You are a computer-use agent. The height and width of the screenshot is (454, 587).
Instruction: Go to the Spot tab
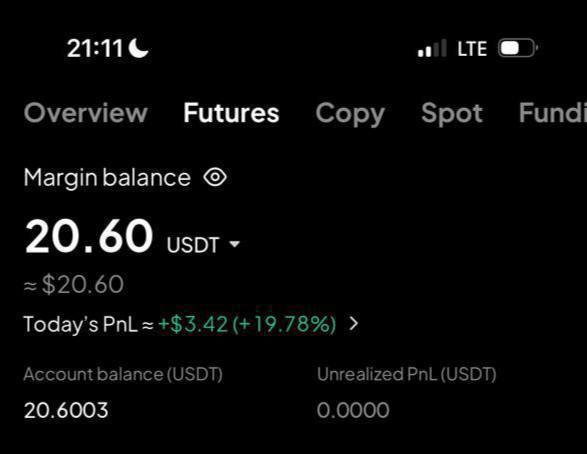point(452,114)
